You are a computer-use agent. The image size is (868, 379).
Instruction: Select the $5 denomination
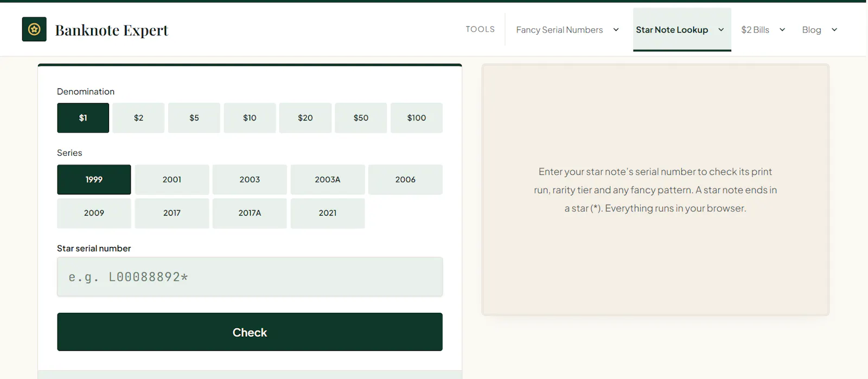[x=194, y=118]
